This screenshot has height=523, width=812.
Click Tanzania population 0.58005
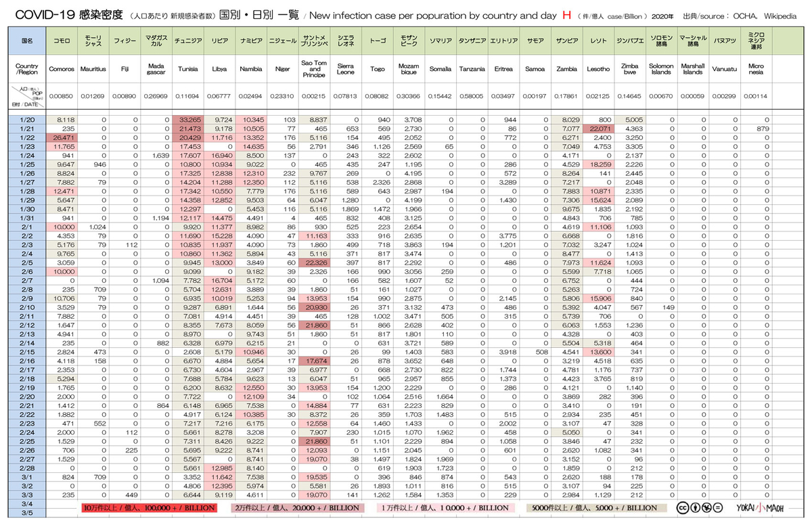[x=472, y=96]
